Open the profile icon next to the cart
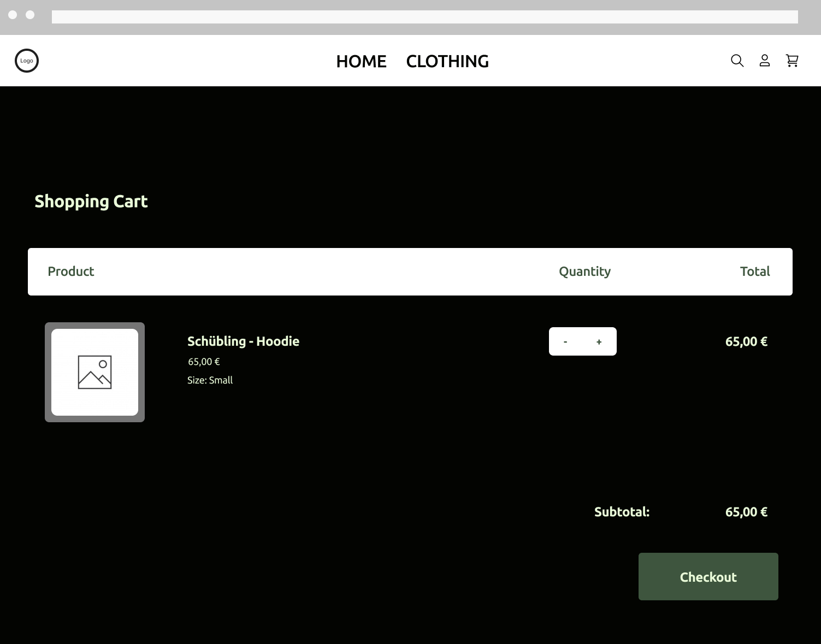This screenshot has height=644, width=821. coord(764,61)
